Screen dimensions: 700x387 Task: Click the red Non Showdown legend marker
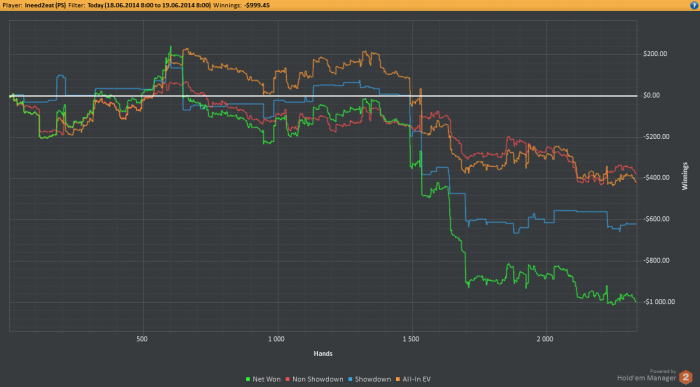click(x=288, y=379)
